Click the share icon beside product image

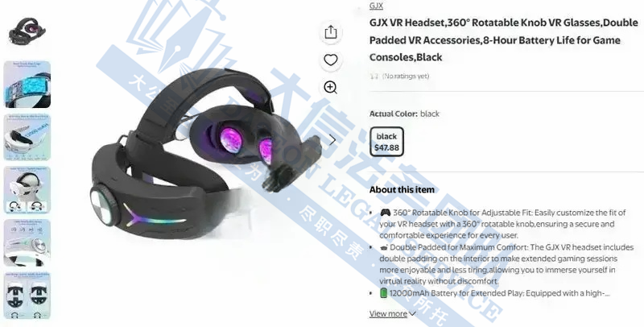click(x=331, y=32)
